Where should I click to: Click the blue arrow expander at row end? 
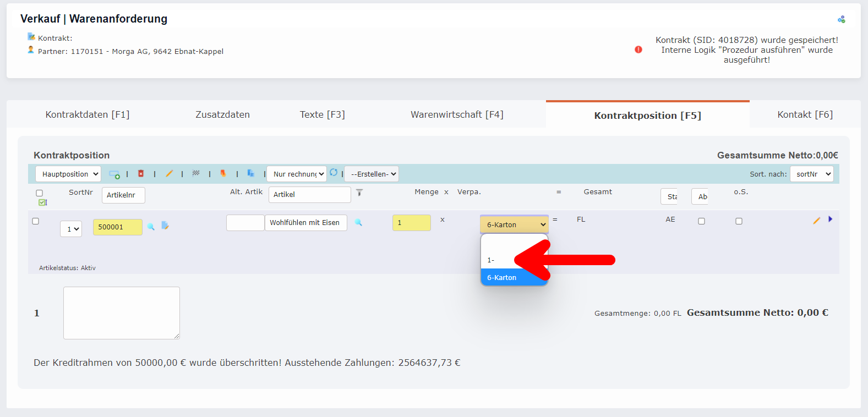(830, 219)
